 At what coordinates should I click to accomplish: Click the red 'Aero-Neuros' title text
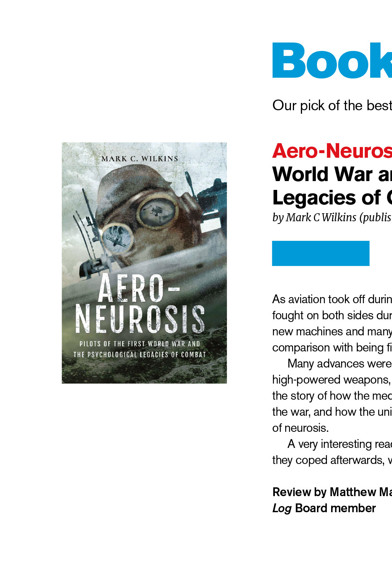pyautogui.click(x=332, y=151)
